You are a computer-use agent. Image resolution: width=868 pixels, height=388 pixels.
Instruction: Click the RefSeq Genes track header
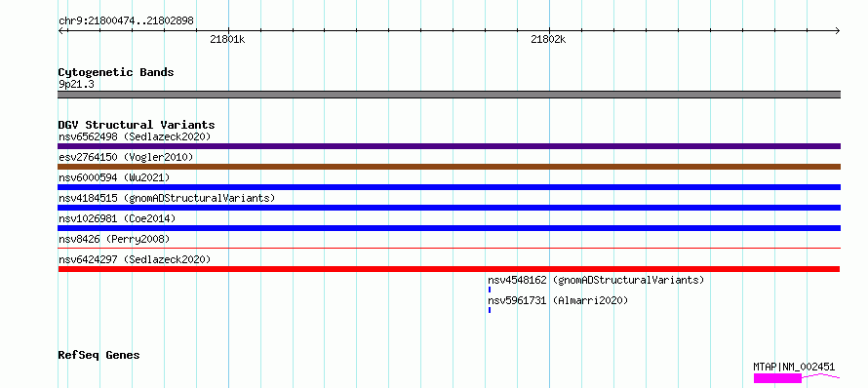pos(99,355)
